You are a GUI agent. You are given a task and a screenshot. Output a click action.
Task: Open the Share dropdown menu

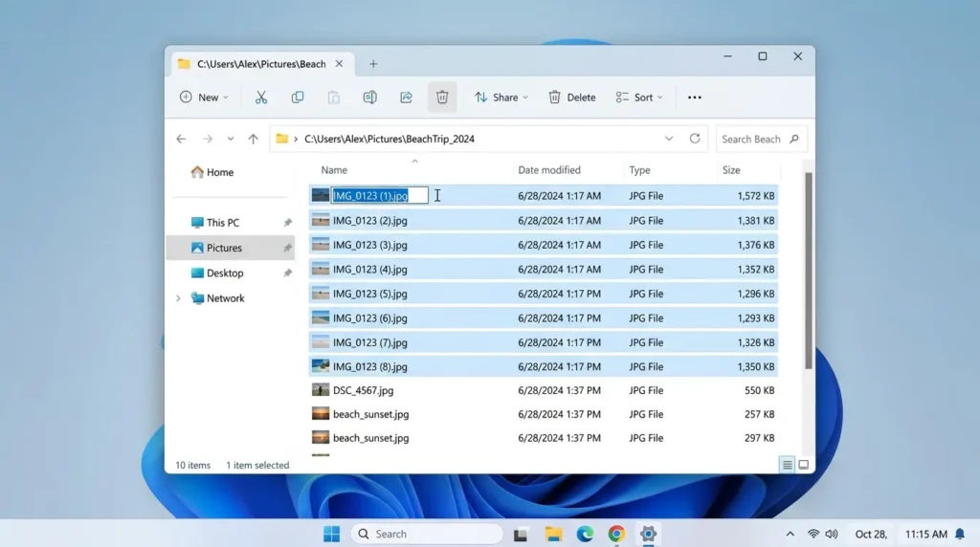click(x=501, y=98)
